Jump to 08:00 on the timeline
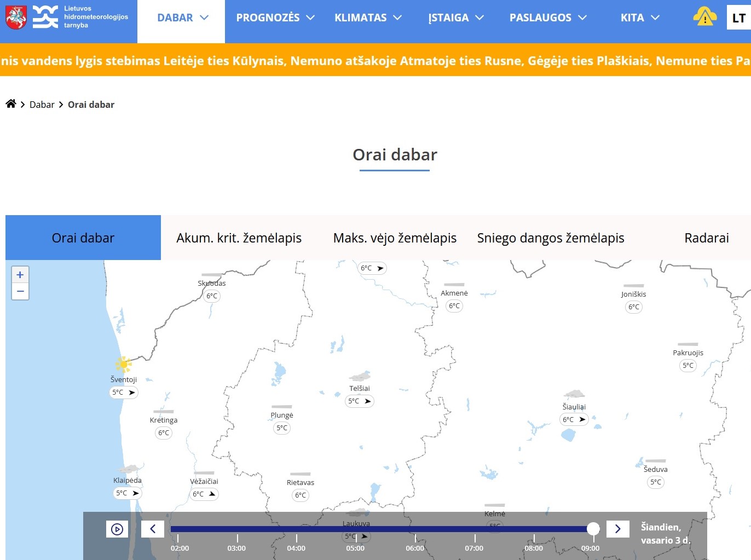This screenshot has width=751, height=560. click(x=534, y=548)
